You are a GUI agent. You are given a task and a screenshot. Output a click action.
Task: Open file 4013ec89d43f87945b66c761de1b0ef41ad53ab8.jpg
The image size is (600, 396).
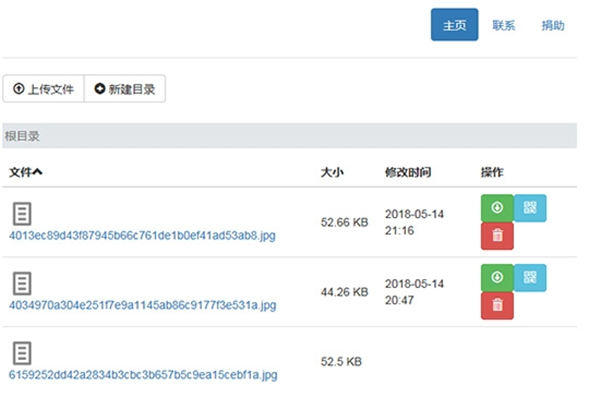pyautogui.click(x=142, y=235)
